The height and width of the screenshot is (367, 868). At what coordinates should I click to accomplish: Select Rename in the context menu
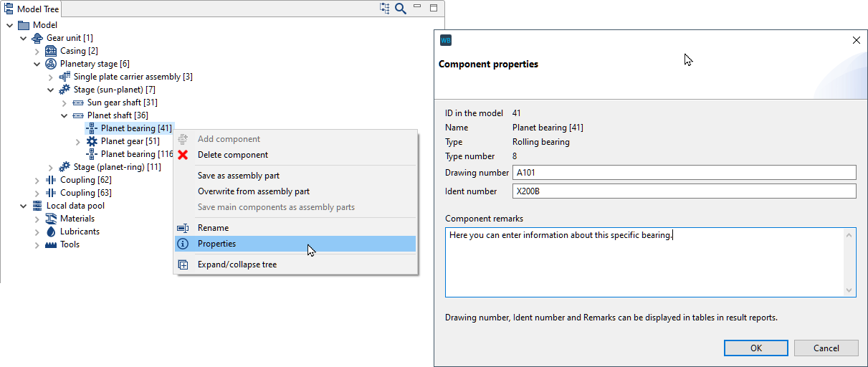[x=295, y=228]
